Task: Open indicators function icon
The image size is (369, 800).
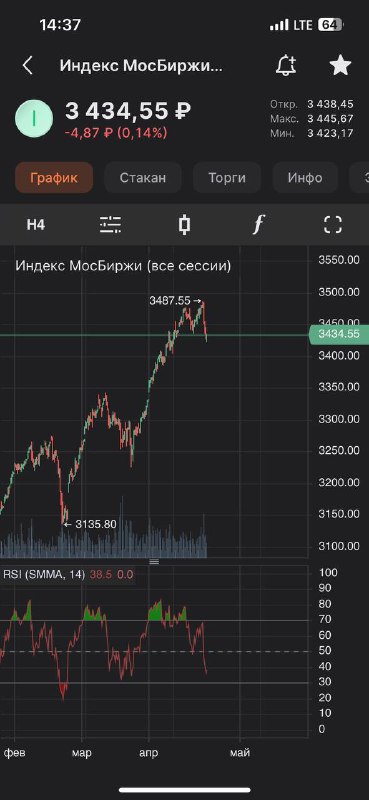Action: (259, 224)
